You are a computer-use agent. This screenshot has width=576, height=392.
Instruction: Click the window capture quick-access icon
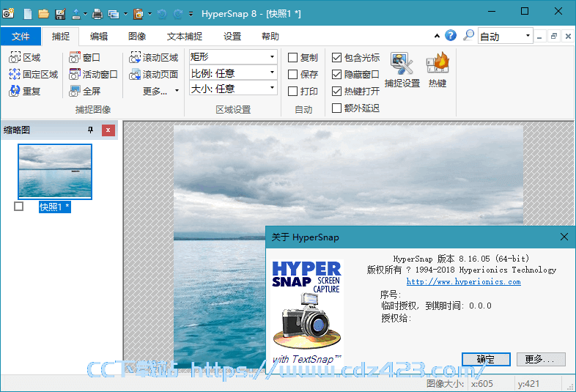pos(114,14)
